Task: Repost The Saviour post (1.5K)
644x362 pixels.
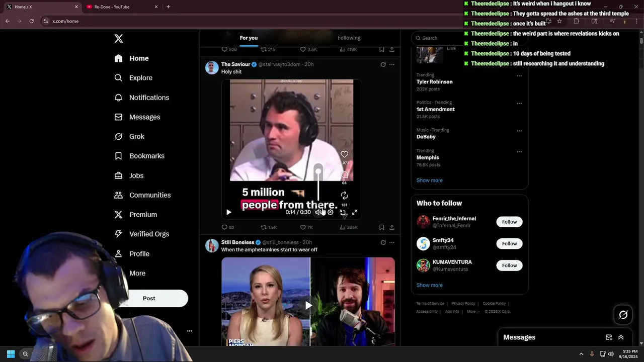Action: 269,227
